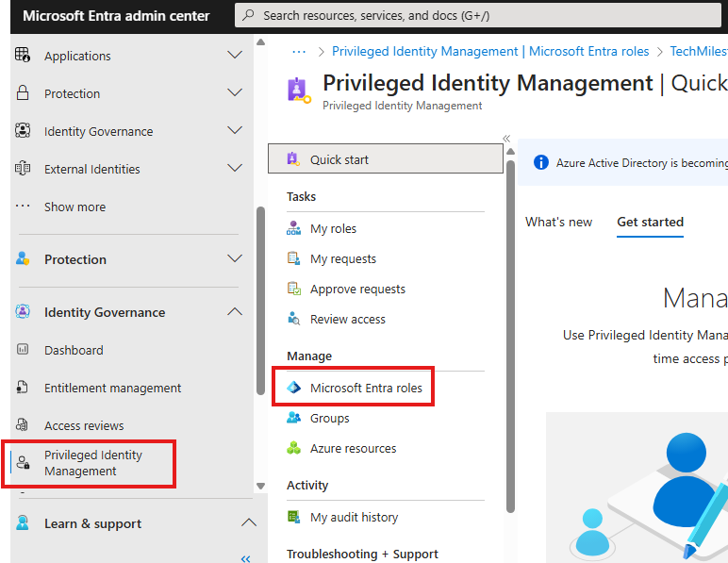The width and height of the screenshot is (728, 563).
Task: Open My roles
Action: pos(333,228)
